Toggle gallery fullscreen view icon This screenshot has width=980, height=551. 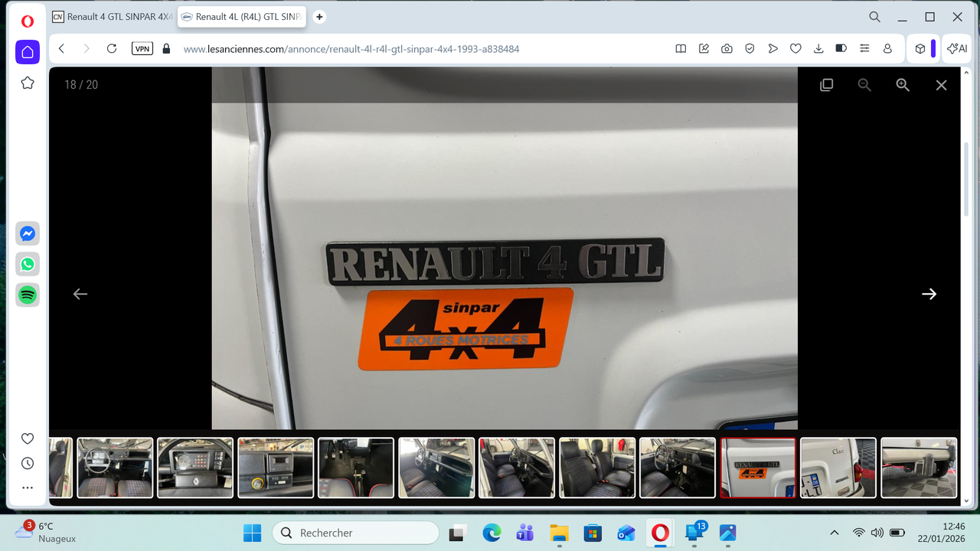(826, 85)
